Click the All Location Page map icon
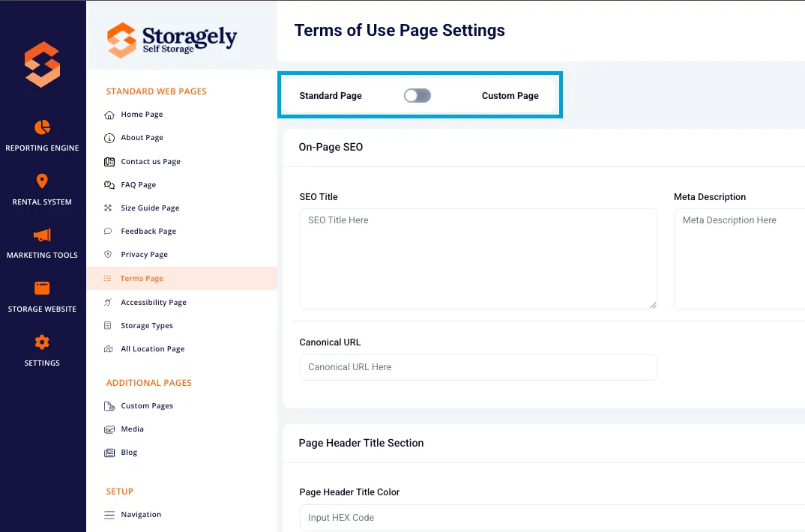Screen dimensions: 805x532 coord(109,349)
